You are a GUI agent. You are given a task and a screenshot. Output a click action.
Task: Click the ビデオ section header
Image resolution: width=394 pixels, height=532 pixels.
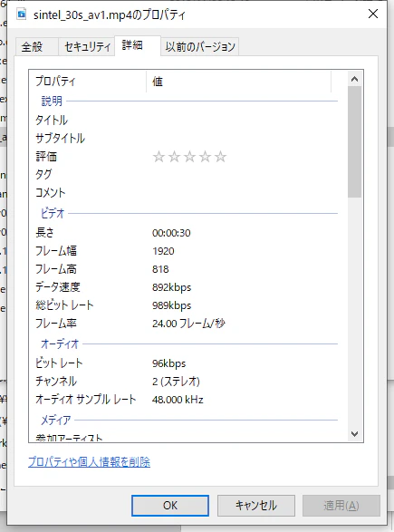pyautogui.click(x=53, y=213)
